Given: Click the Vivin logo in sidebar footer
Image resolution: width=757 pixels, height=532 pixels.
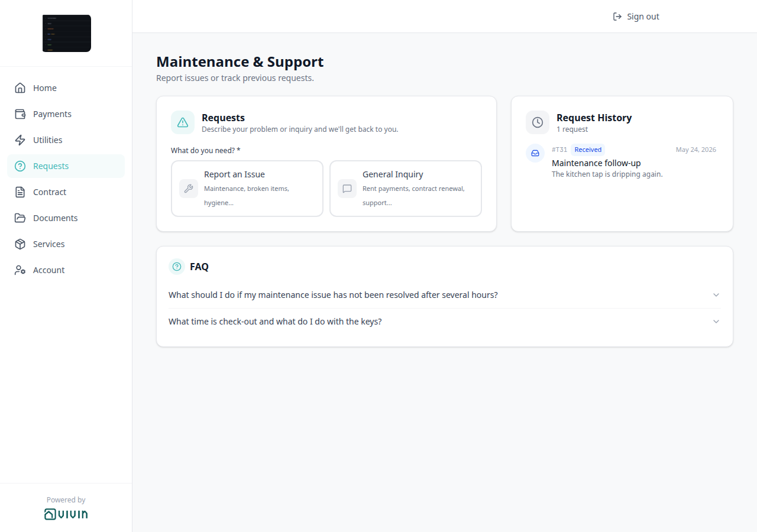Looking at the screenshot, I should [66, 514].
